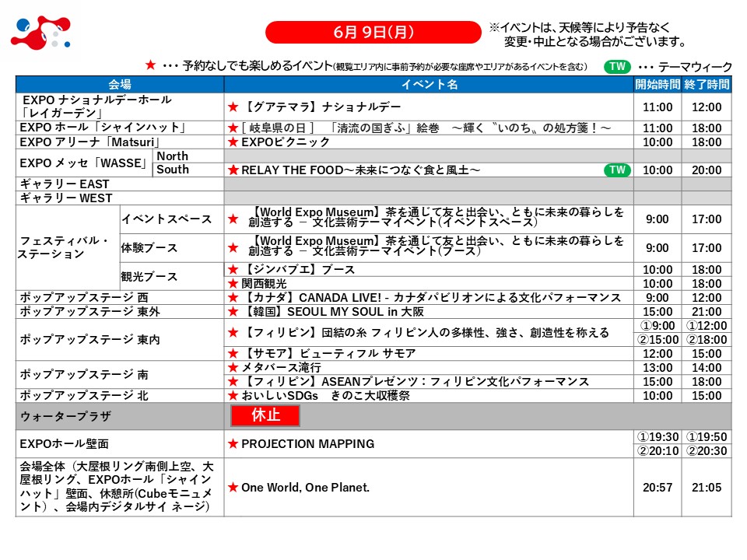Click the star beside メタバース滝行
The height and width of the screenshot is (560, 747).
[x=233, y=367]
